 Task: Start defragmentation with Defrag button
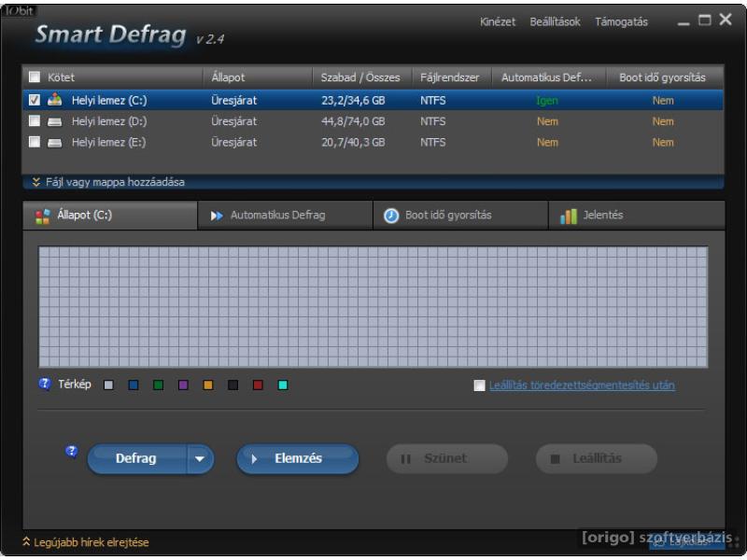click(137, 459)
